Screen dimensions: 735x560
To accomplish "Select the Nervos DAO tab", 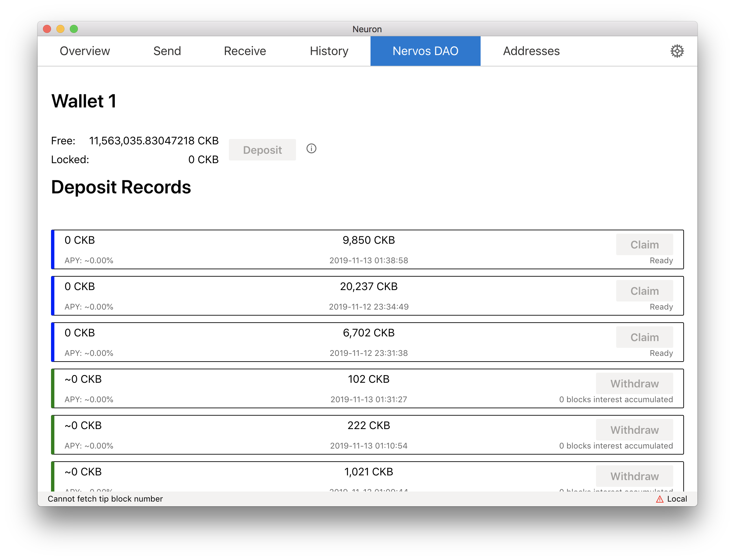I will (x=426, y=51).
